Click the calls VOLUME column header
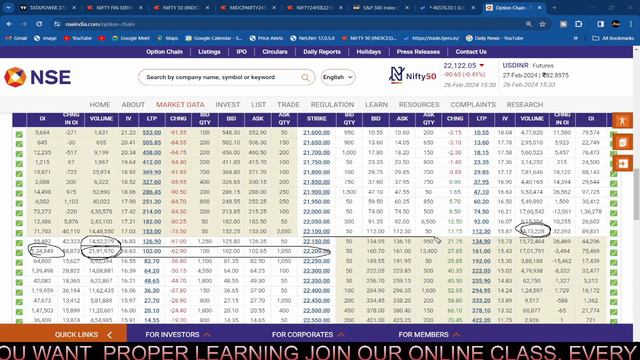Screen dimensions: 640x360 coord(101,119)
